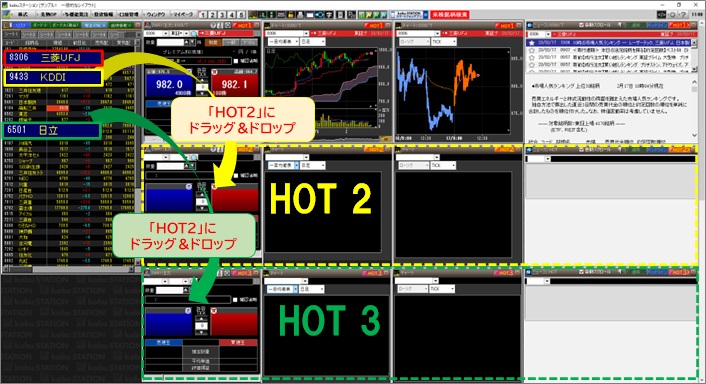706x384 pixels.
Task: Click the eye icon in the main toolbar
Action: tap(319, 15)
